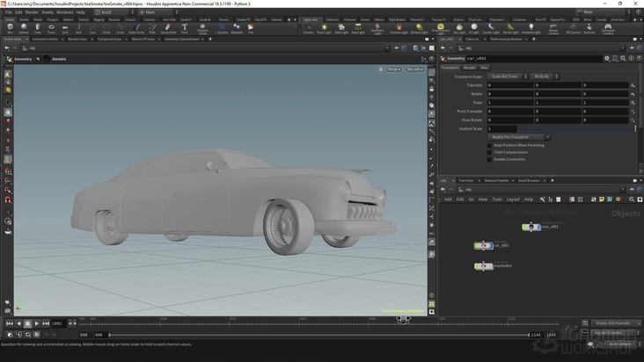Choose the Draw Curve shelf tool

point(135,28)
